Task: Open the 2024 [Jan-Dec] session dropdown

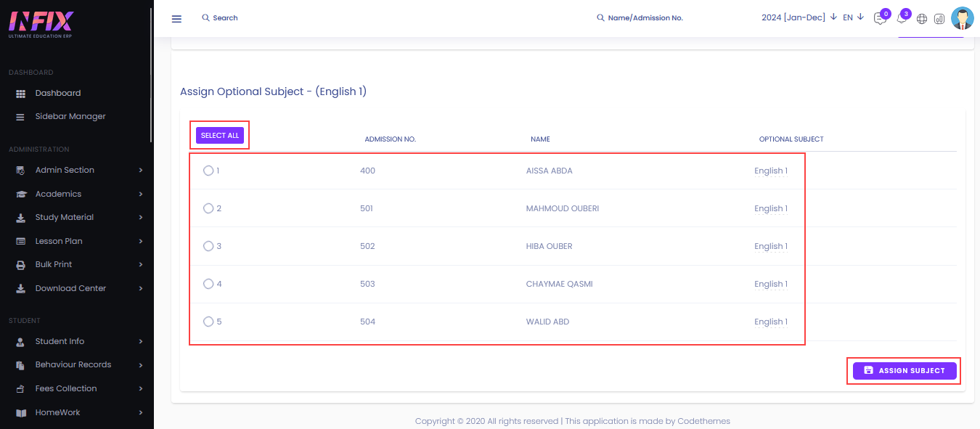Action: click(x=799, y=17)
